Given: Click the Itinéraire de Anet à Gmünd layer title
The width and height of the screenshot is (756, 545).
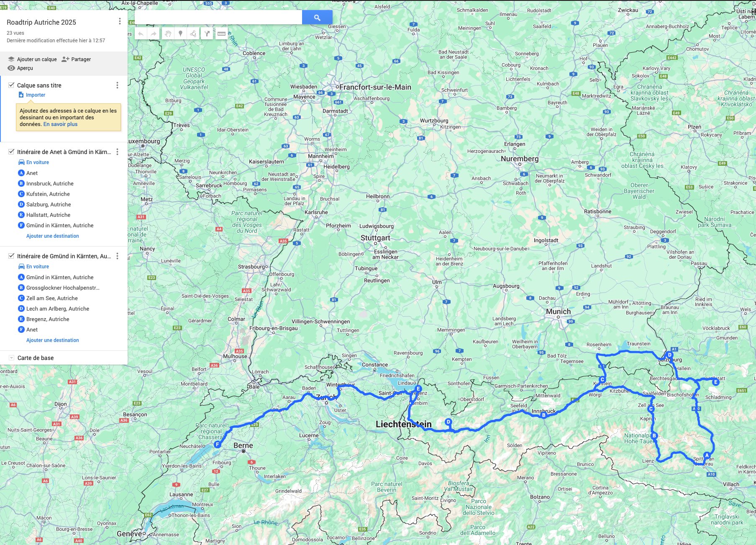Looking at the screenshot, I should [64, 152].
